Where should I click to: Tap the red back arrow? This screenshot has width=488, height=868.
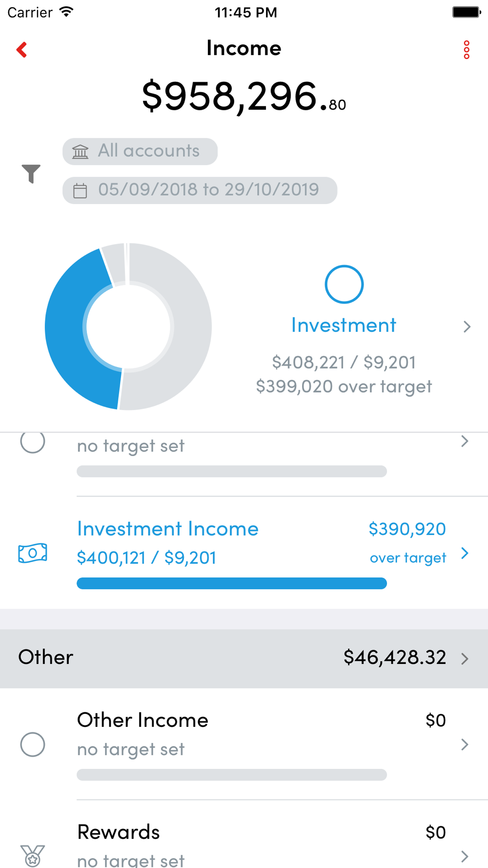click(21, 49)
